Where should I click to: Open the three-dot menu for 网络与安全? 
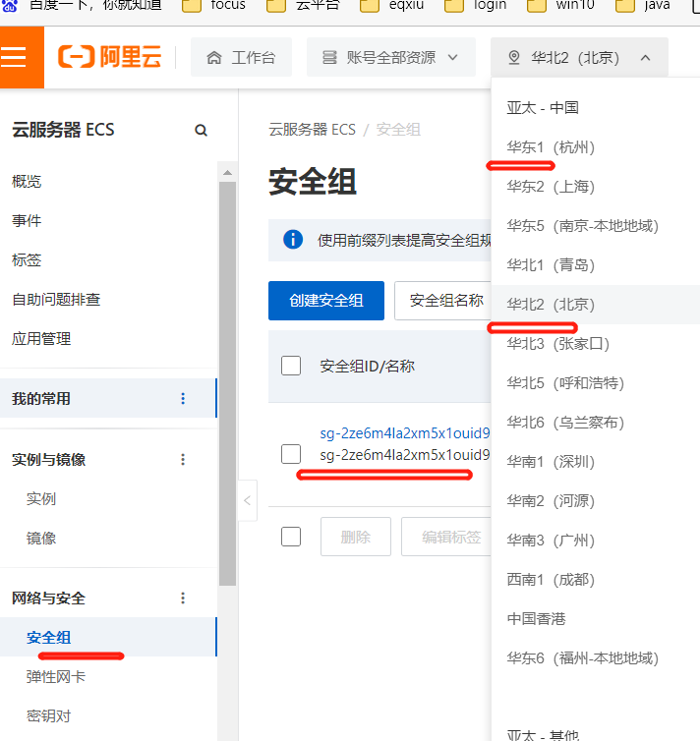(x=183, y=598)
